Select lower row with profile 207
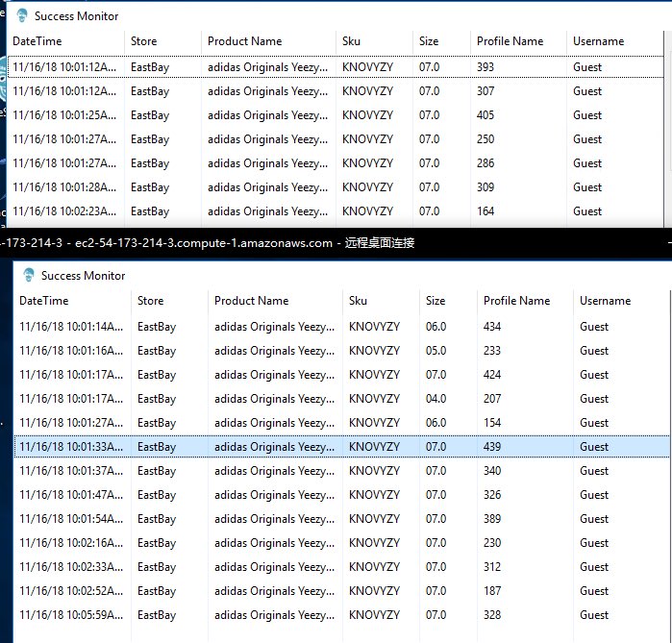The width and height of the screenshot is (672, 643). [342, 399]
